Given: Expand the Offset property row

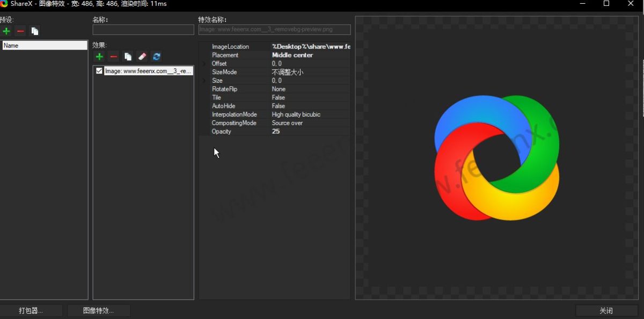Looking at the screenshot, I should [x=203, y=64].
